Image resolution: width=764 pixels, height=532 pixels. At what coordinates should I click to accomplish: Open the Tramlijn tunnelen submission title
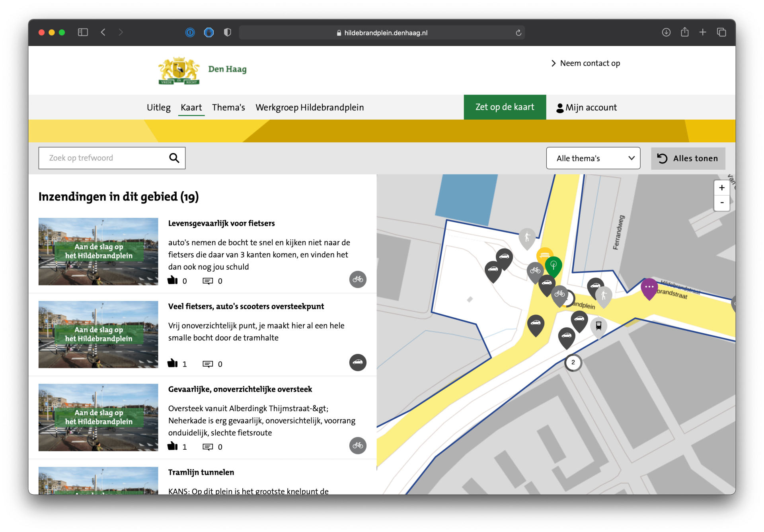point(201,472)
